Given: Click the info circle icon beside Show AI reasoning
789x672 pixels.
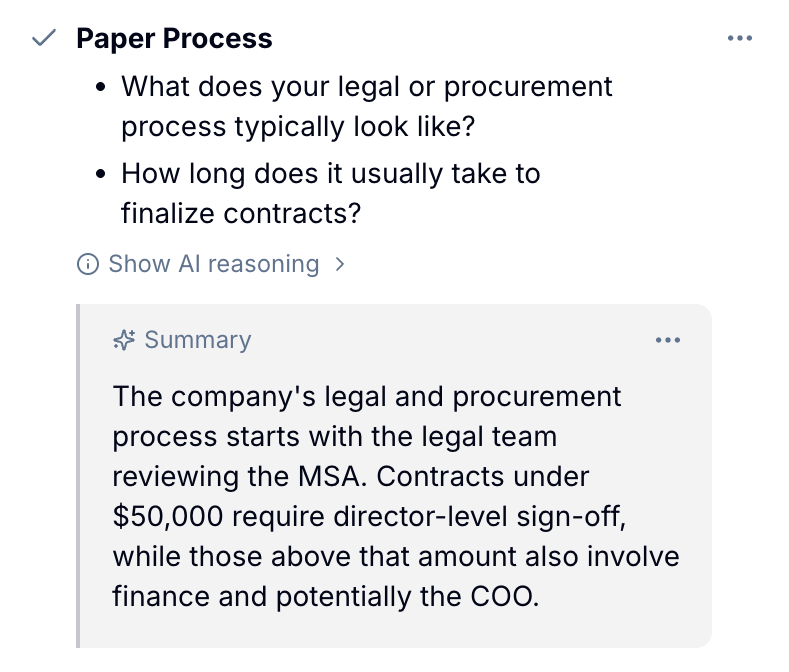Looking at the screenshot, I should (88, 264).
